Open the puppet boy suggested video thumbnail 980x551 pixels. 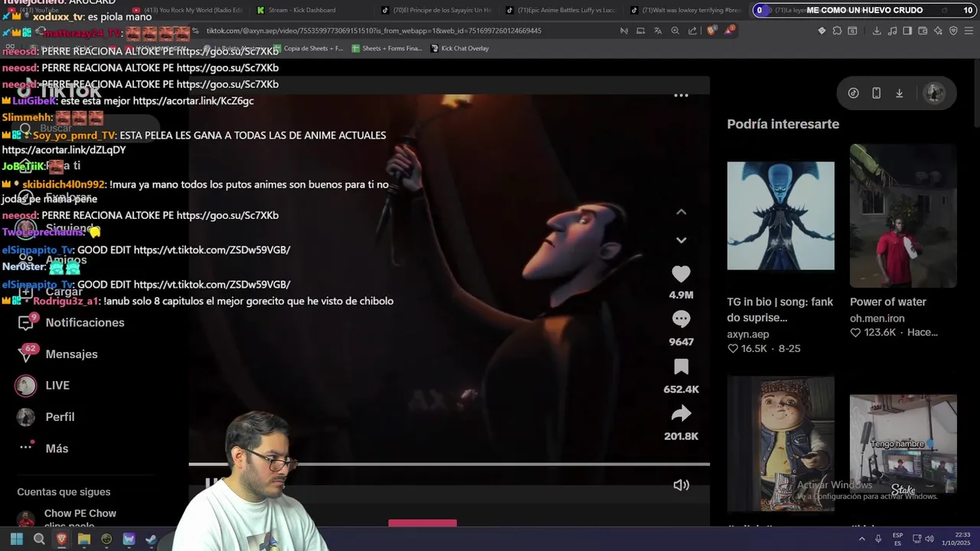pyautogui.click(x=780, y=443)
